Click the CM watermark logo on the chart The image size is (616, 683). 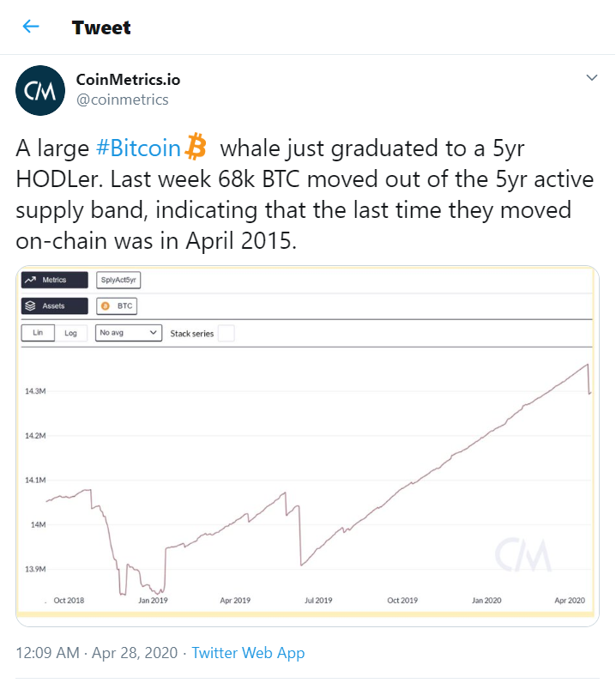(x=522, y=554)
